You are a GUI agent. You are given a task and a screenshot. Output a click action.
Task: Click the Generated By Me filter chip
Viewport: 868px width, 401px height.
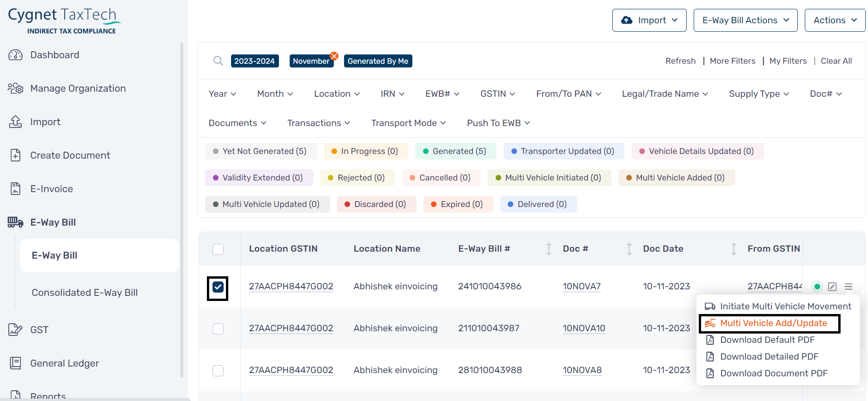(378, 61)
